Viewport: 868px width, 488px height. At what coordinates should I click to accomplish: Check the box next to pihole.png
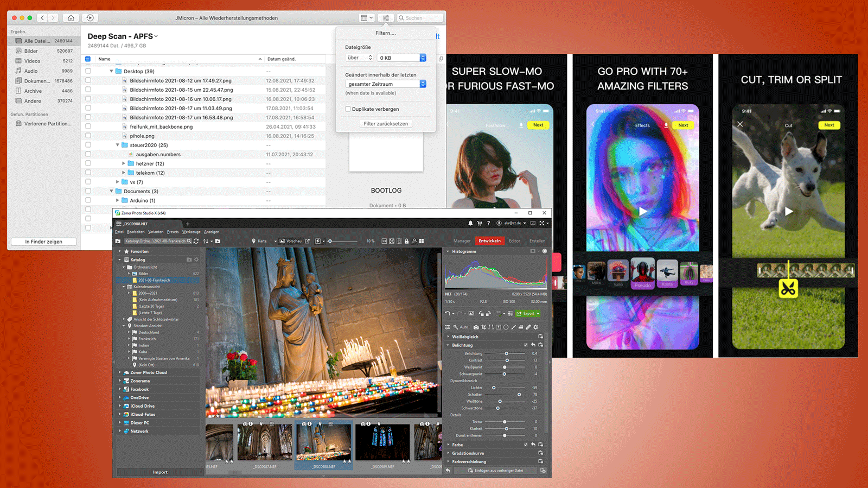tap(88, 136)
